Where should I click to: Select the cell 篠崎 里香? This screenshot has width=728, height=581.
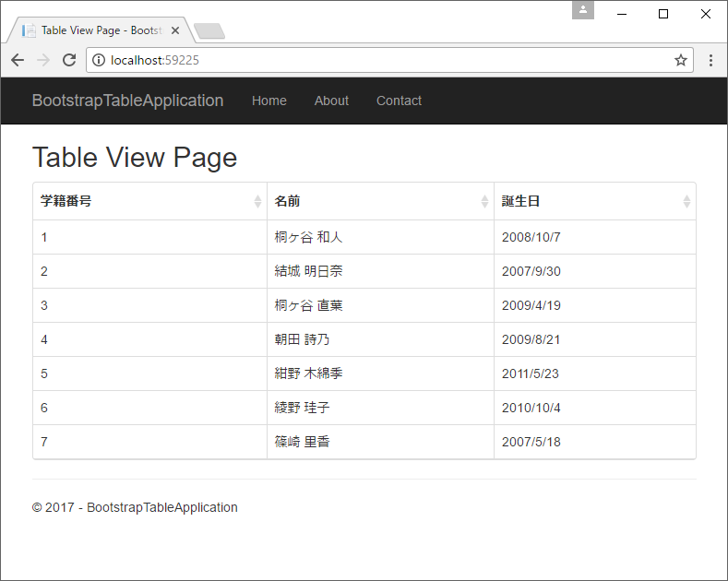[x=380, y=442]
